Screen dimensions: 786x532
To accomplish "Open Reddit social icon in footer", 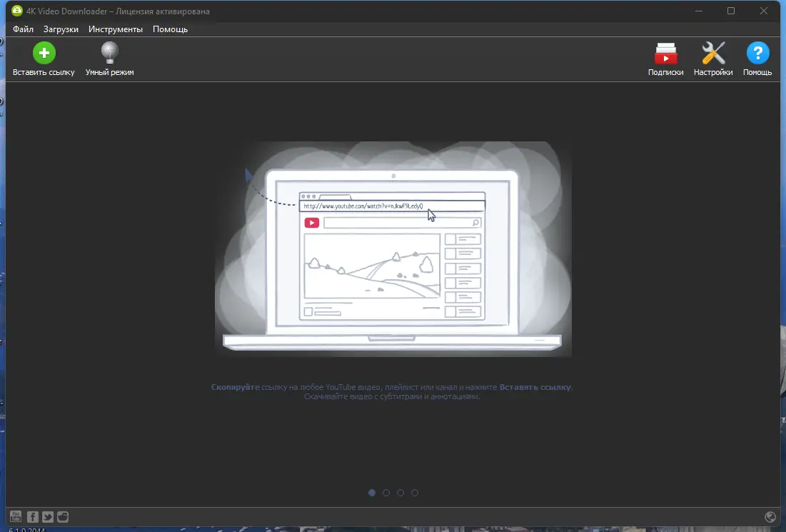I will click(x=63, y=516).
